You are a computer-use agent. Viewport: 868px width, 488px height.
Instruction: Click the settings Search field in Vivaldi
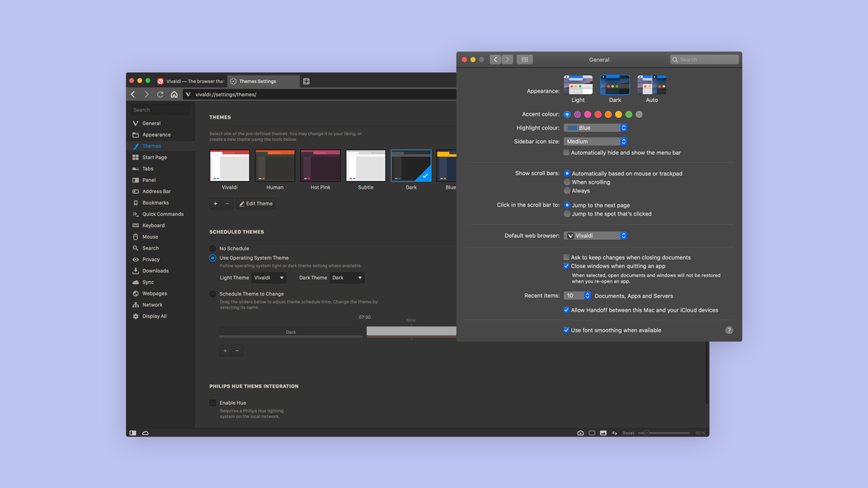pos(161,110)
